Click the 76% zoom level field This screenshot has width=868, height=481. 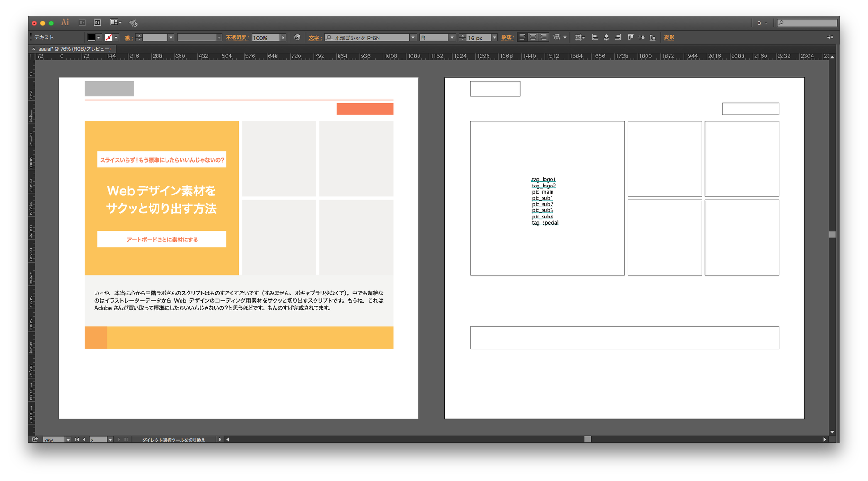click(x=54, y=440)
